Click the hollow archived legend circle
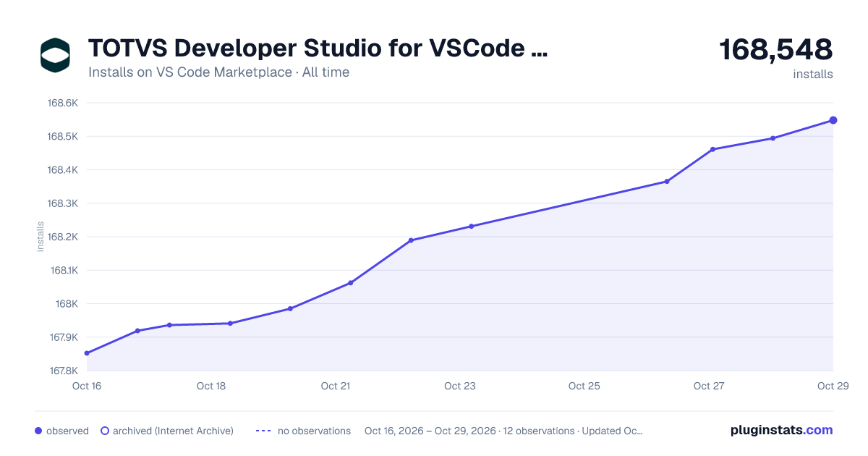 coord(105,431)
